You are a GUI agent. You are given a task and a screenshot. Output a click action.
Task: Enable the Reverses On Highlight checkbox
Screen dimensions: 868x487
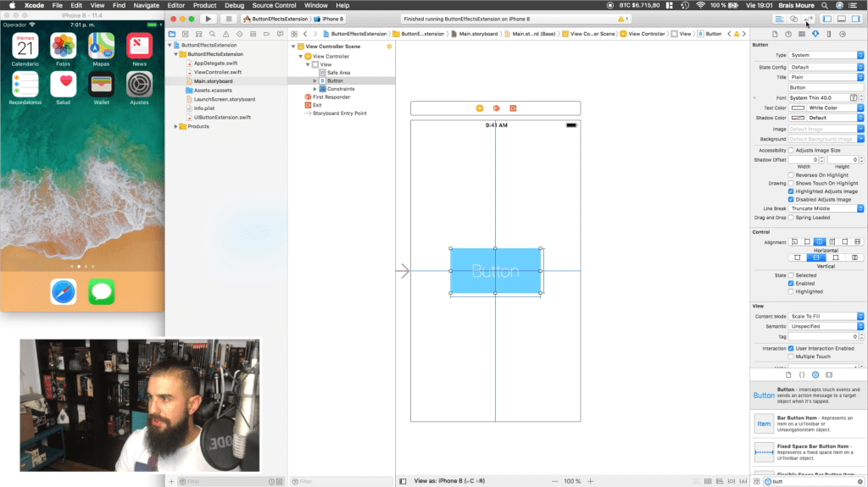click(791, 174)
